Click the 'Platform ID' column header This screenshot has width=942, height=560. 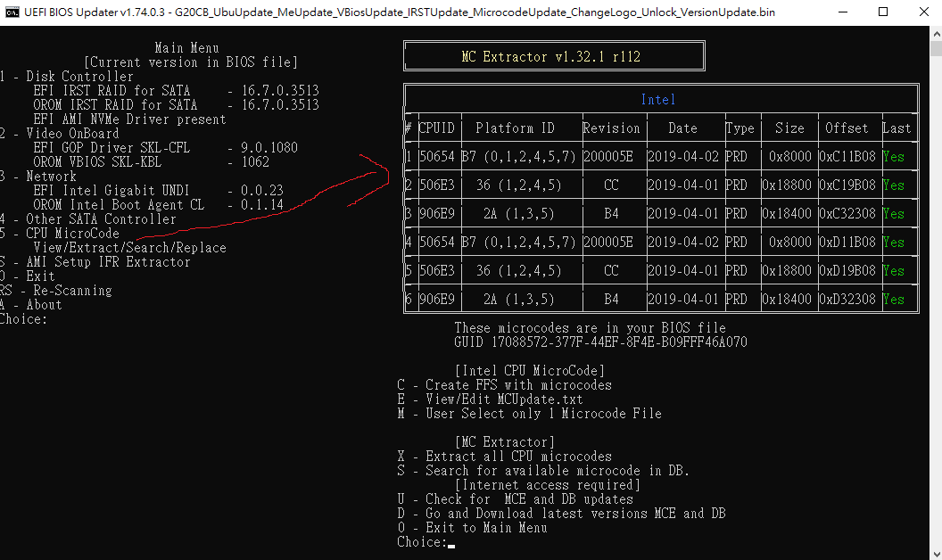tap(515, 128)
